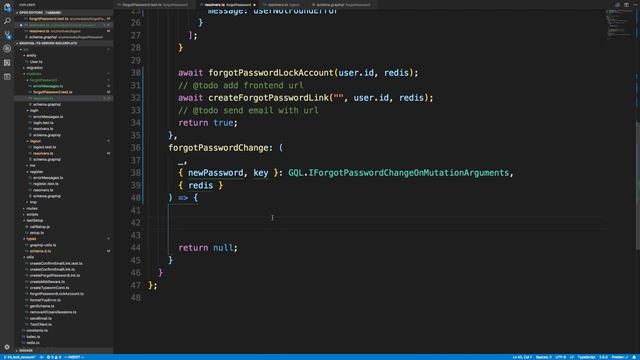Screen dimensions: 640x360
Task: Open removeAllUsersSessions.ts file
Action: coord(53,312)
